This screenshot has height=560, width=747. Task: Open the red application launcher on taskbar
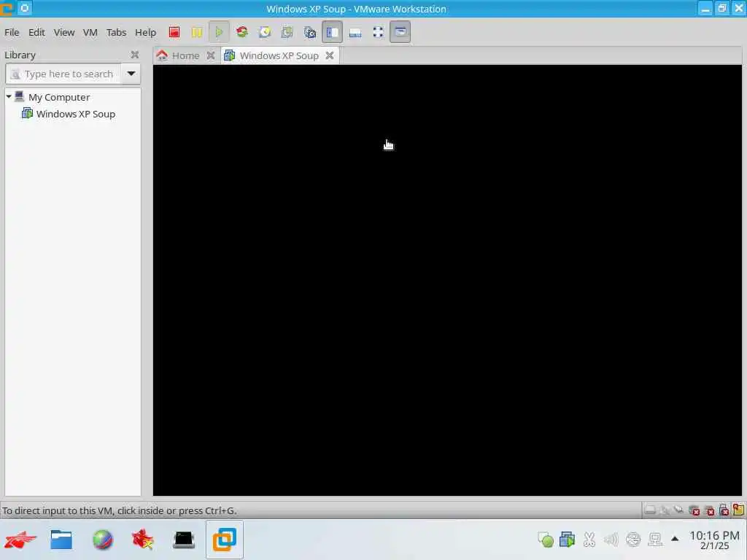coord(20,540)
